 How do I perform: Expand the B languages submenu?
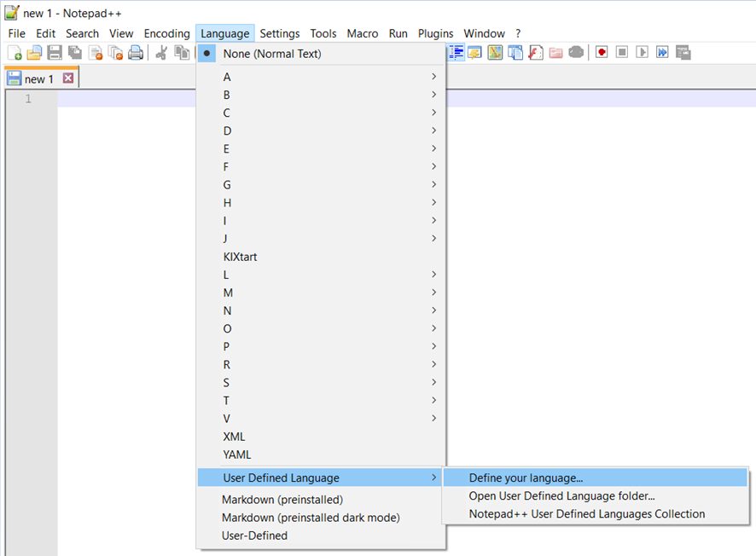(x=321, y=95)
